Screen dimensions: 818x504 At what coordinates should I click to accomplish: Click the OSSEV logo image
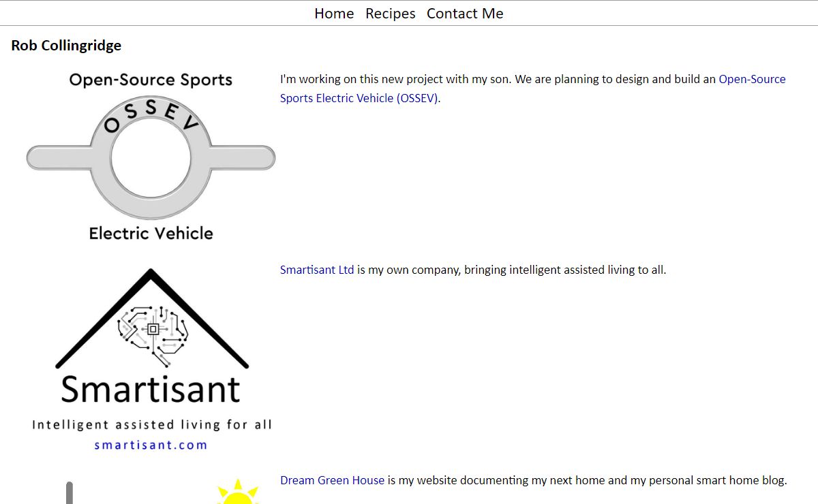click(151, 157)
